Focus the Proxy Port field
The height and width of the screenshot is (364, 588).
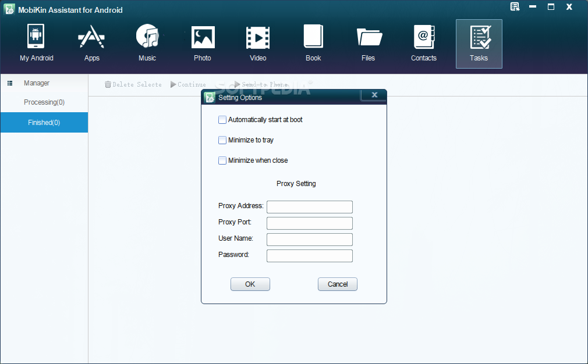(310, 223)
